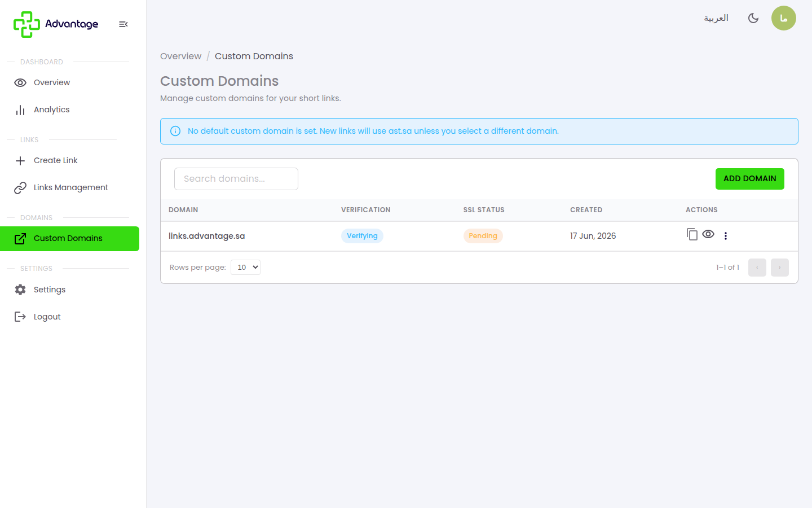Select Custom Domains menu item
This screenshot has width=812, height=508.
click(69, 239)
